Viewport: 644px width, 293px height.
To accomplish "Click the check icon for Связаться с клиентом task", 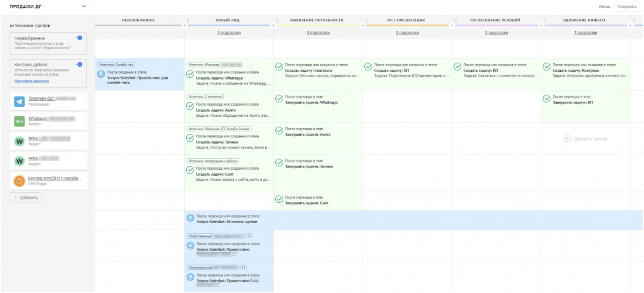I will click(x=458, y=66).
